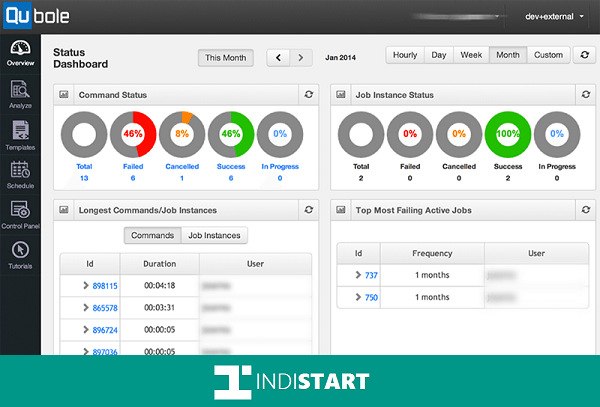Expand command row 898115
Viewport: 600px width, 407px height.
coord(86,285)
